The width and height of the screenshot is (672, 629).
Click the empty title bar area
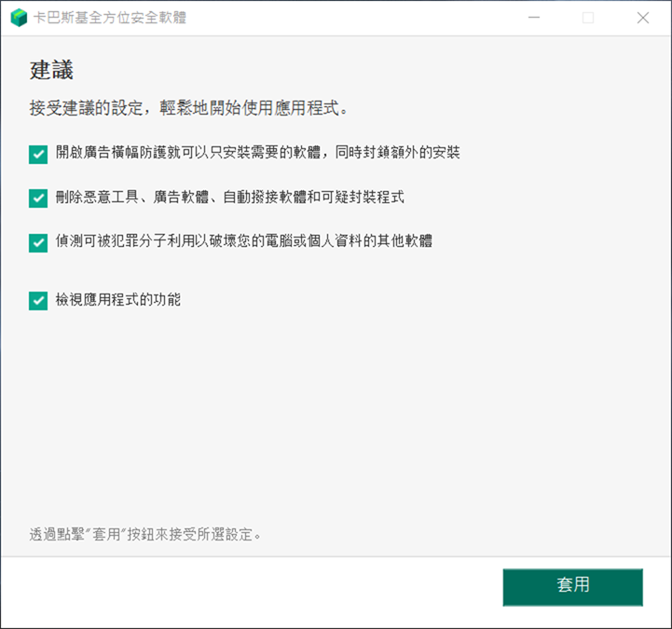tap(354, 18)
